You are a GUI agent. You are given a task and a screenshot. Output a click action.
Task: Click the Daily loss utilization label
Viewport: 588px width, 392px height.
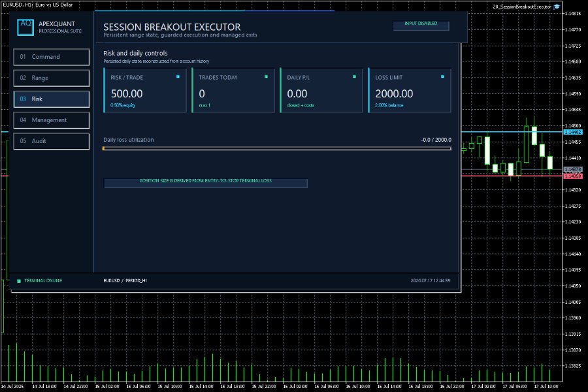pyautogui.click(x=129, y=140)
